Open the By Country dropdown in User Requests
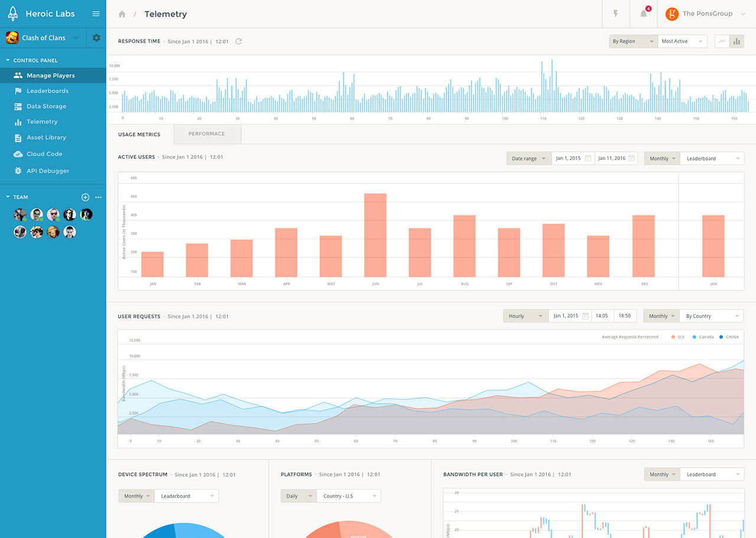 [711, 316]
